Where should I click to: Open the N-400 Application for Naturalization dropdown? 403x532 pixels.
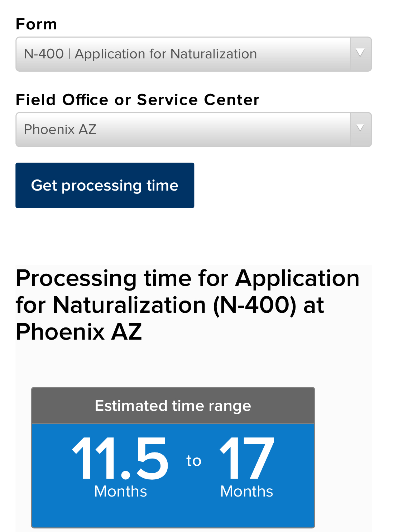pos(193,54)
